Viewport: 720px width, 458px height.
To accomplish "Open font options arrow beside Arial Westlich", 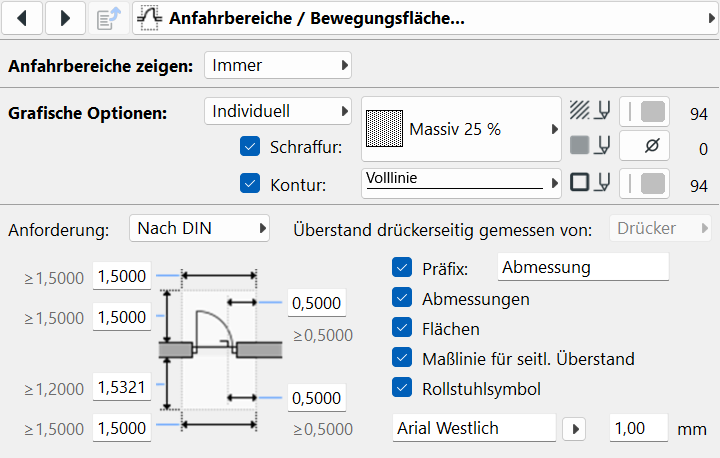I will pos(574,429).
